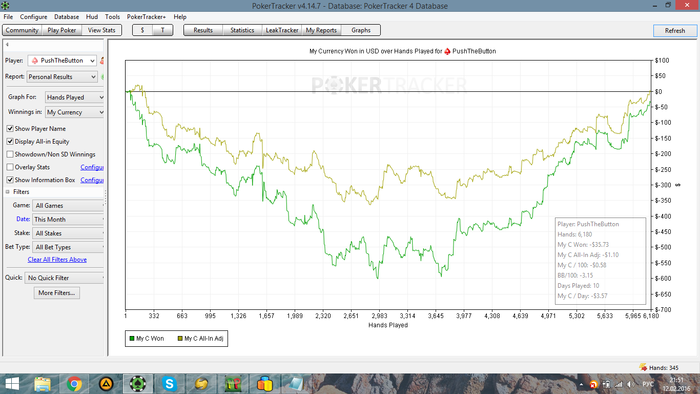Click the yellow swirl taskbar icon

pos(201,384)
